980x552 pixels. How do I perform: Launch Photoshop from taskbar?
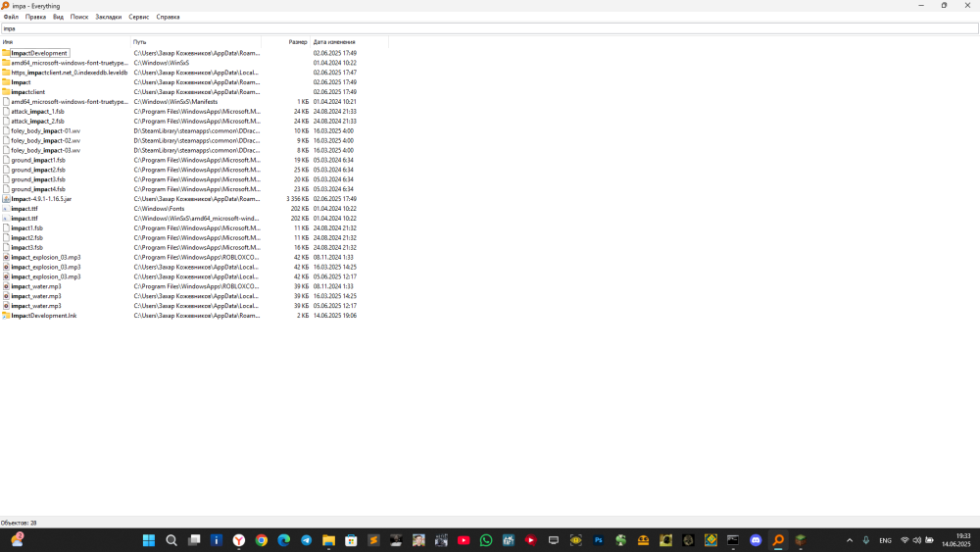(x=598, y=540)
